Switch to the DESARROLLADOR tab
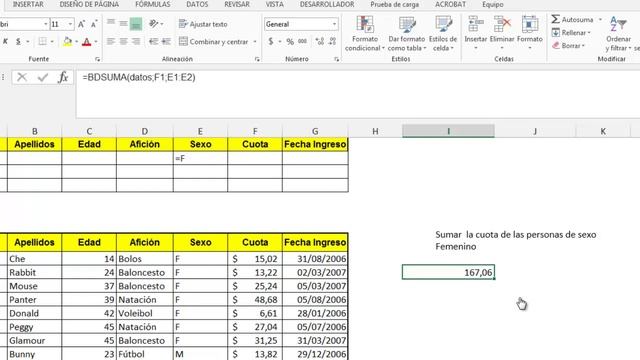The image size is (640, 360). pos(327,4)
